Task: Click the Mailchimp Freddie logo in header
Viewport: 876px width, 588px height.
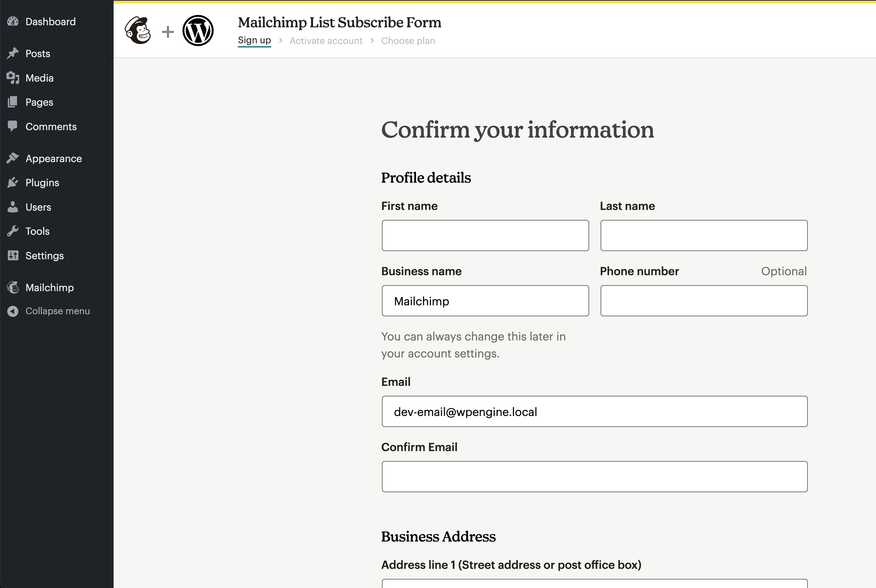Action: (138, 30)
